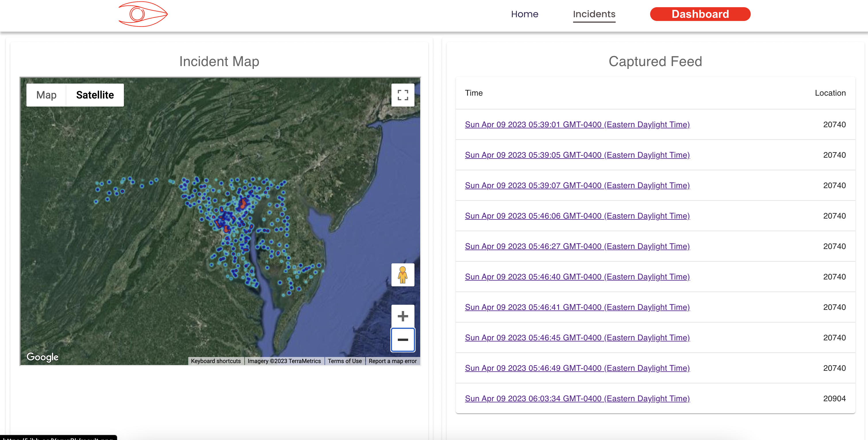
Task: Click the Google logo on map
Action: [43, 357]
